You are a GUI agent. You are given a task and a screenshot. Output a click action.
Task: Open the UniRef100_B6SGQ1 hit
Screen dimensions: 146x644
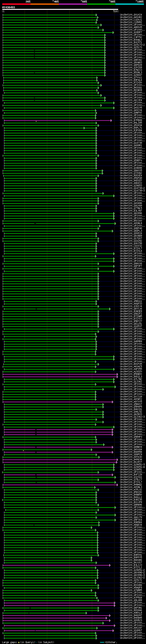point(131,87)
